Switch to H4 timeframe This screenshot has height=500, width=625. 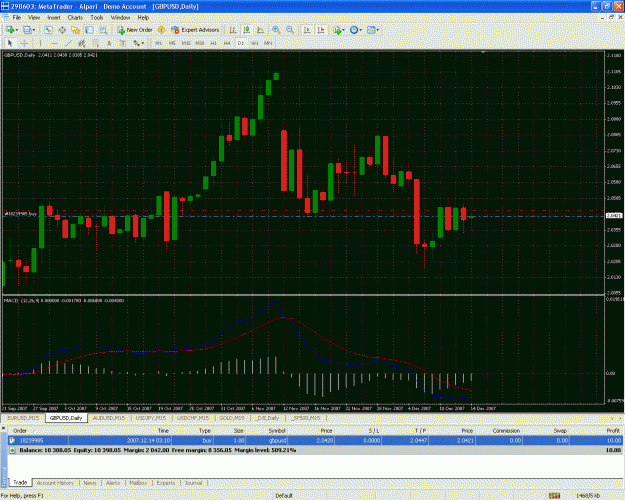click(227, 43)
